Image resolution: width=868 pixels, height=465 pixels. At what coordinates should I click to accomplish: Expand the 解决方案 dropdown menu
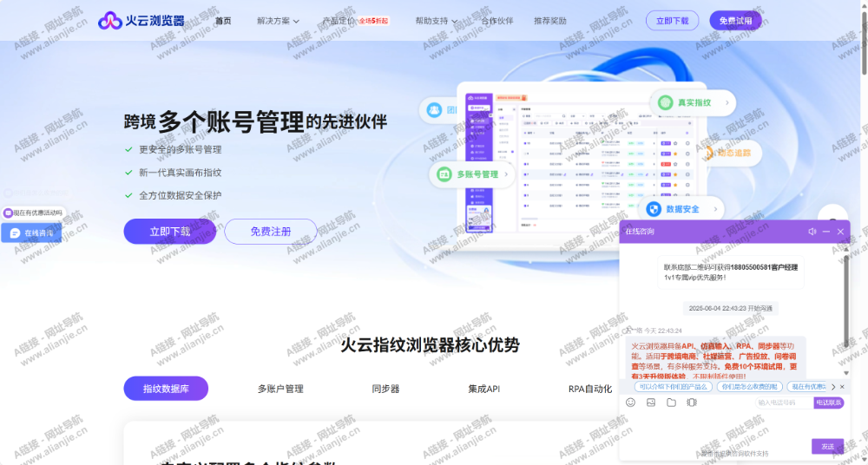278,21
